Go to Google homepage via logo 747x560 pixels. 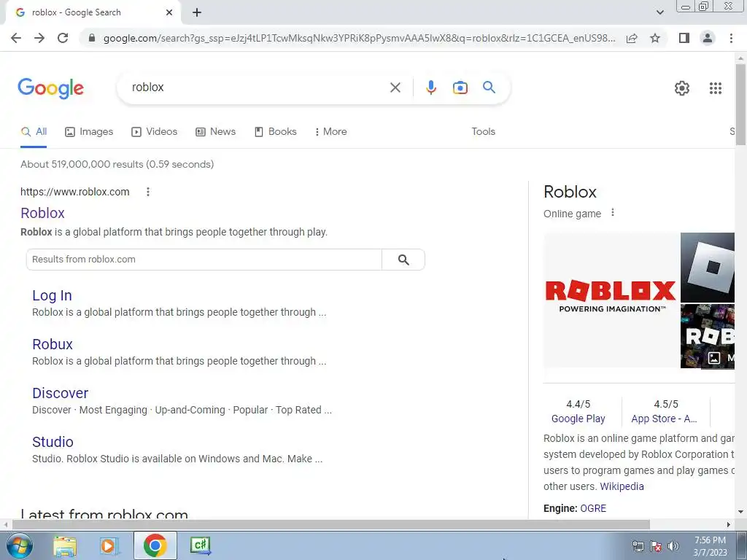[x=51, y=88]
